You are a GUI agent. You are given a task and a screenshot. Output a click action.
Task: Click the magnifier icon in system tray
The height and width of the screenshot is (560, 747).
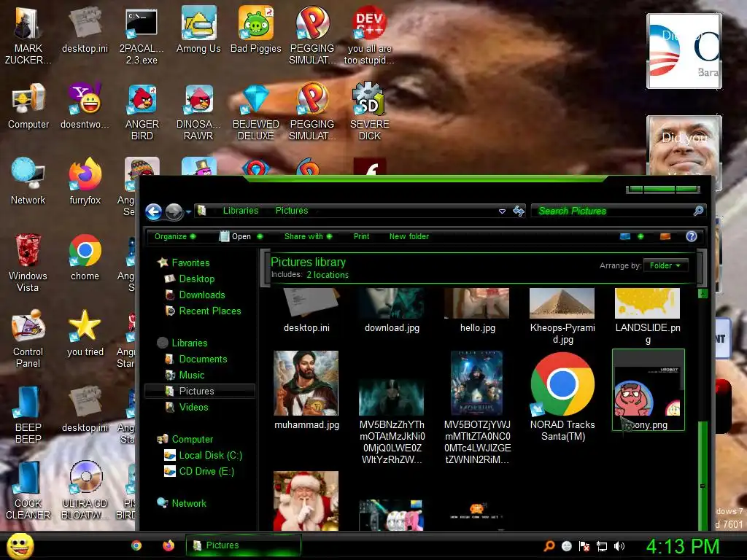point(549,546)
